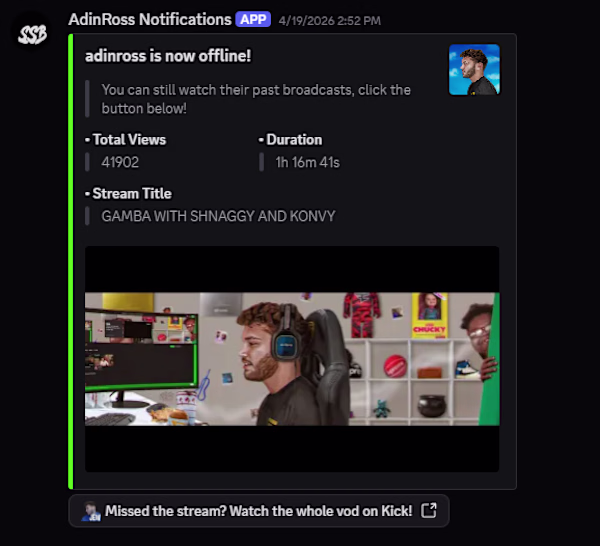Image resolution: width=600 pixels, height=546 pixels.
Task: Click the APP badge next to username
Action: coord(253,19)
